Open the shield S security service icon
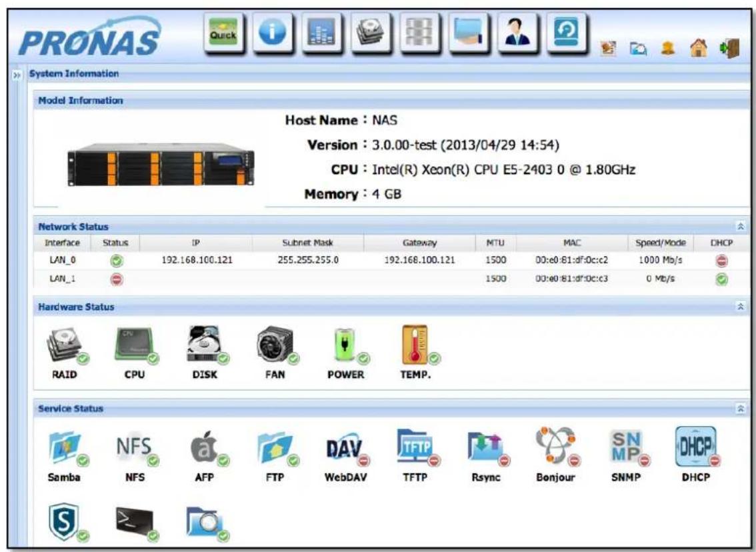756x552 pixels. (67, 523)
